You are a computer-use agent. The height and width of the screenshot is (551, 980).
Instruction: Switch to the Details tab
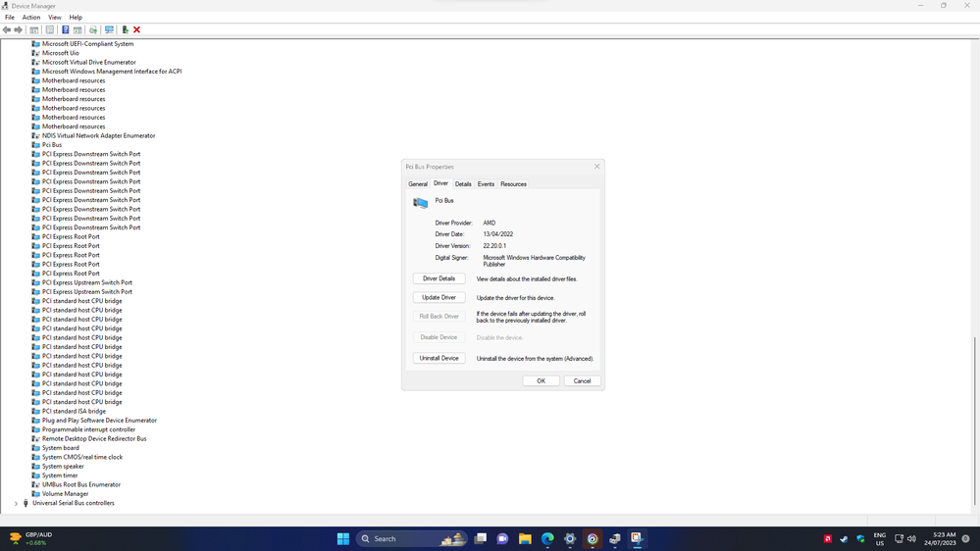coord(463,184)
